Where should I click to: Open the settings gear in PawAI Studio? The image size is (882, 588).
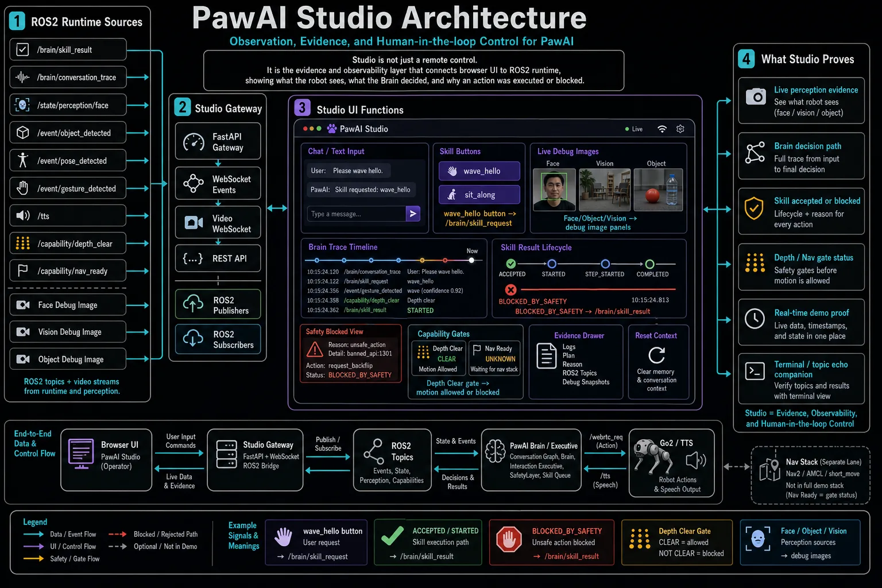[680, 129]
